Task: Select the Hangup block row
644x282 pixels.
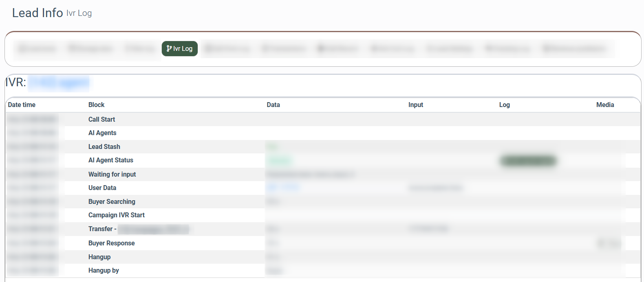Action: click(x=99, y=257)
